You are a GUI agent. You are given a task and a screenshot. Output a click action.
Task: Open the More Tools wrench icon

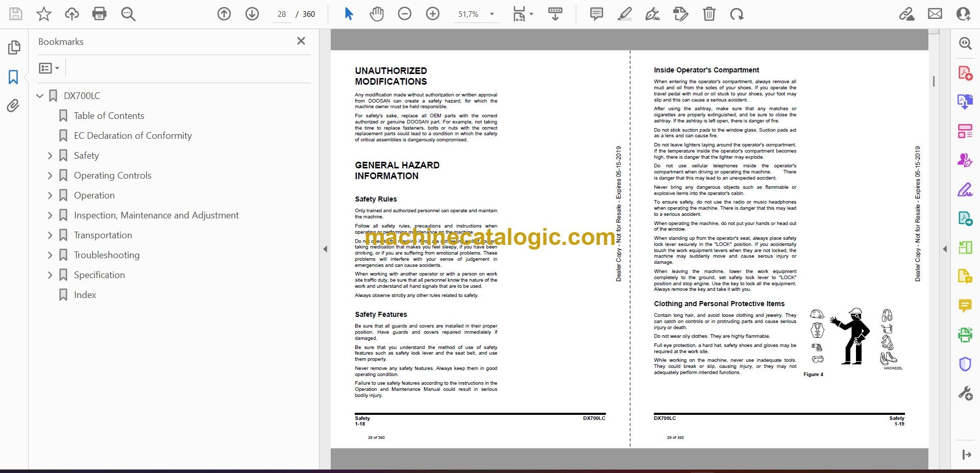click(965, 393)
